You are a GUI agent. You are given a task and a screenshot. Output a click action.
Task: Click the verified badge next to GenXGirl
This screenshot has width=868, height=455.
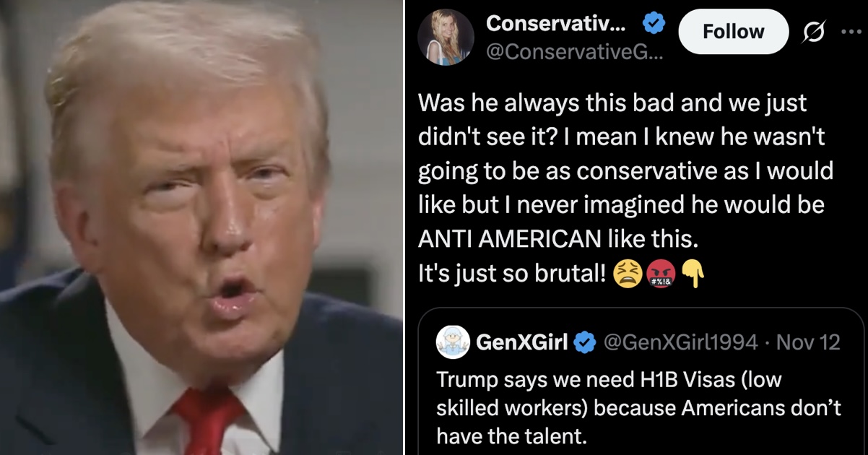[584, 342]
